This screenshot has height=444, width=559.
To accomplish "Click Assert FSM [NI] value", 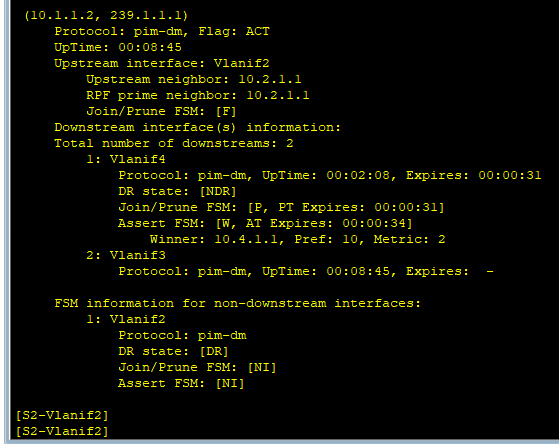I will pos(230,383).
